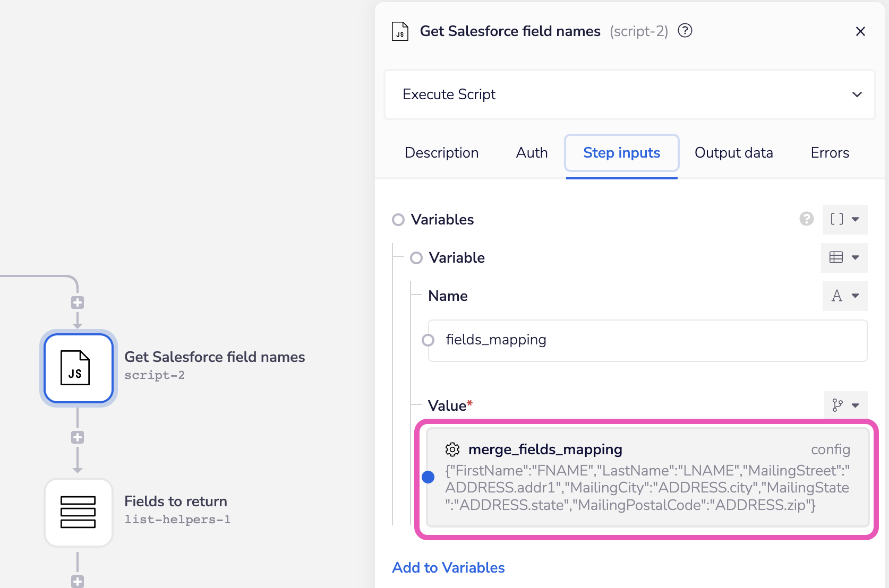Screen dimensions: 889x588
Task: Select the Fields to return list-helpers step
Action: [x=79, y=513]
